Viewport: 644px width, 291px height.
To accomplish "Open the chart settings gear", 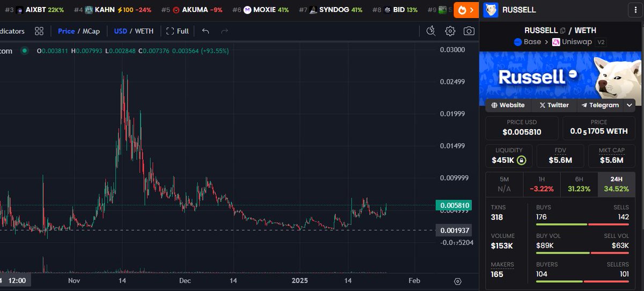I will 450,31.
